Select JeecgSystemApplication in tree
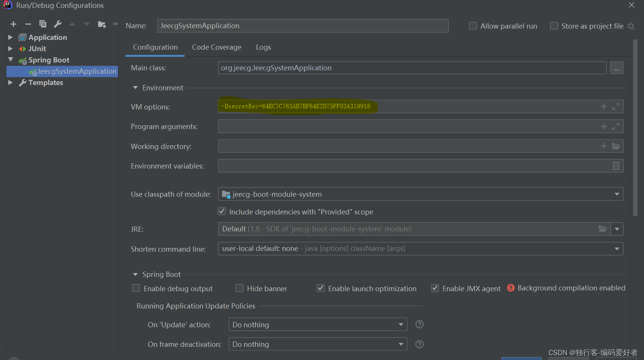The width and height of the screenshot is (644, 360). coord(77,71)
